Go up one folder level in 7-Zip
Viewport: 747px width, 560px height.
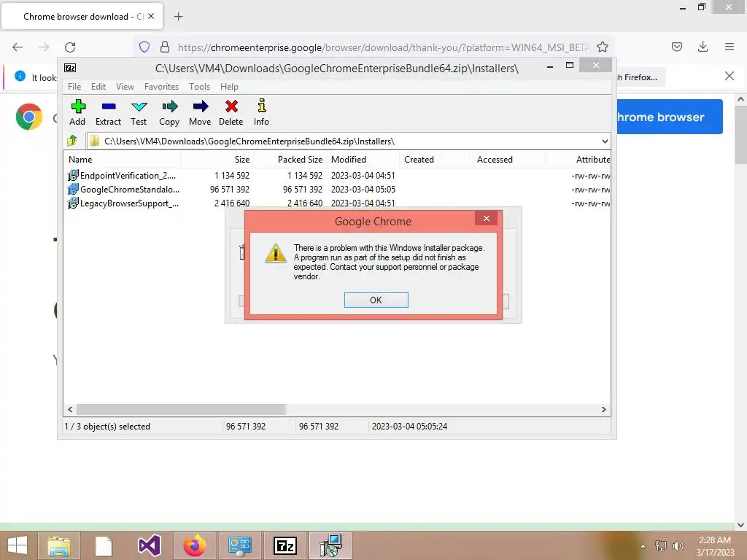pos(72,141)
